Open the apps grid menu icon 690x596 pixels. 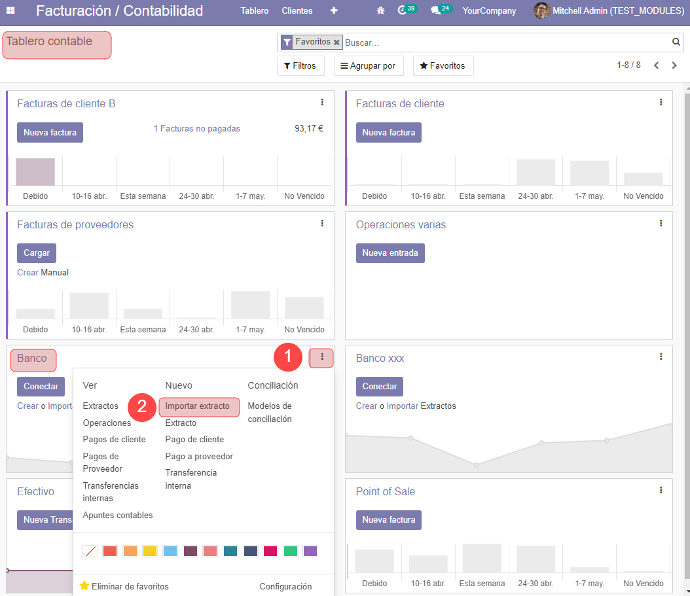coord(11,11)
